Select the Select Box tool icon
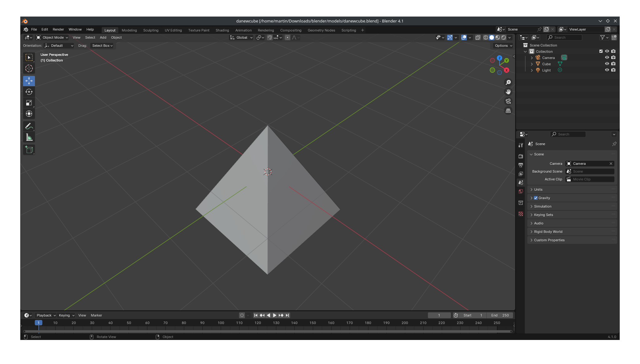 coord(29,57)
